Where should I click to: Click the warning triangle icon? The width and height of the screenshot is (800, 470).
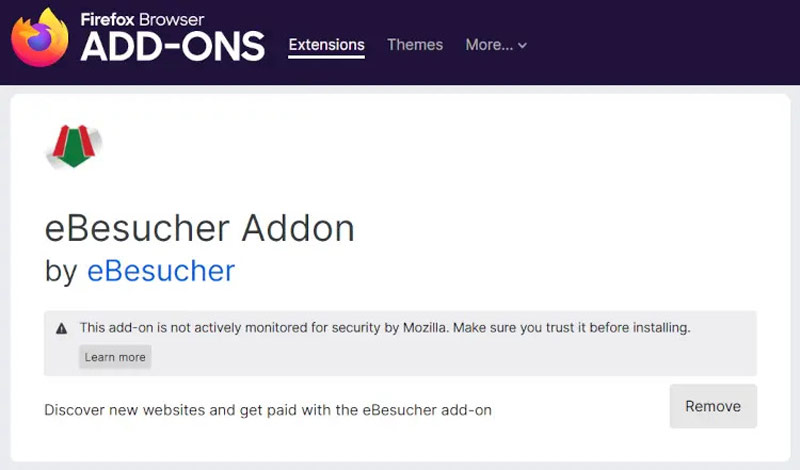click(x=61, y=328)
